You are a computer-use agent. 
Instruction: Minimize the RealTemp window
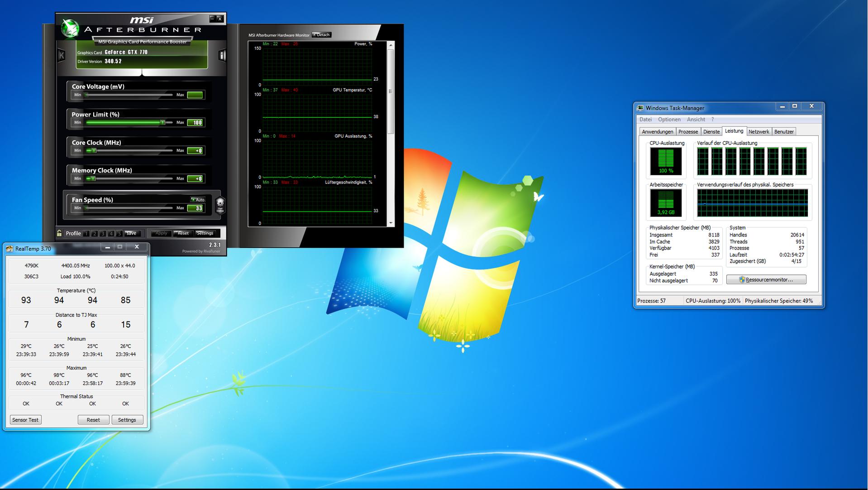coord(107,247)
